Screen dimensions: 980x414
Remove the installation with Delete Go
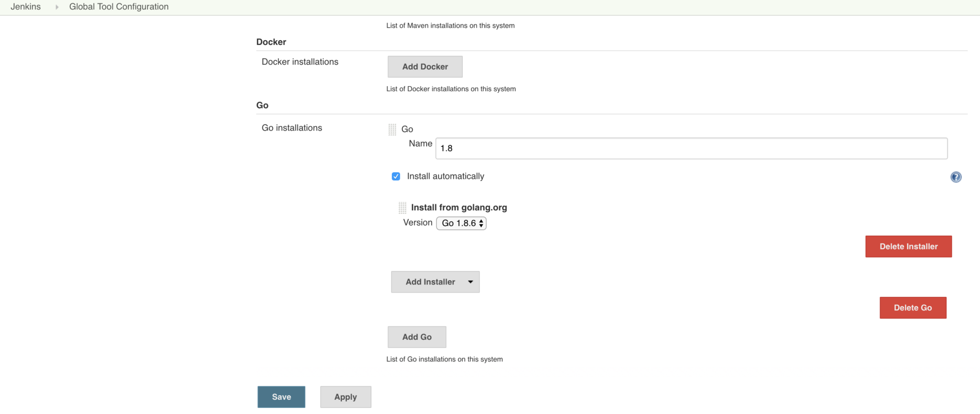click(x=913, y=308)
